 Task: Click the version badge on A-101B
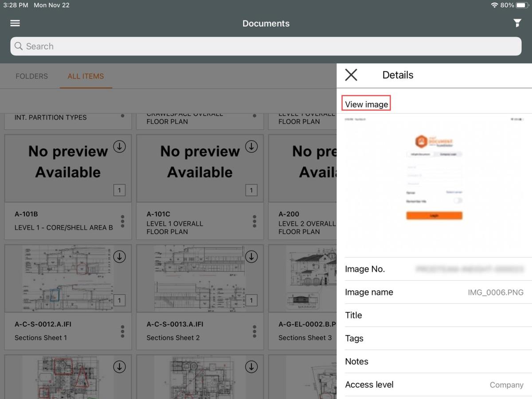coord(119,190)
